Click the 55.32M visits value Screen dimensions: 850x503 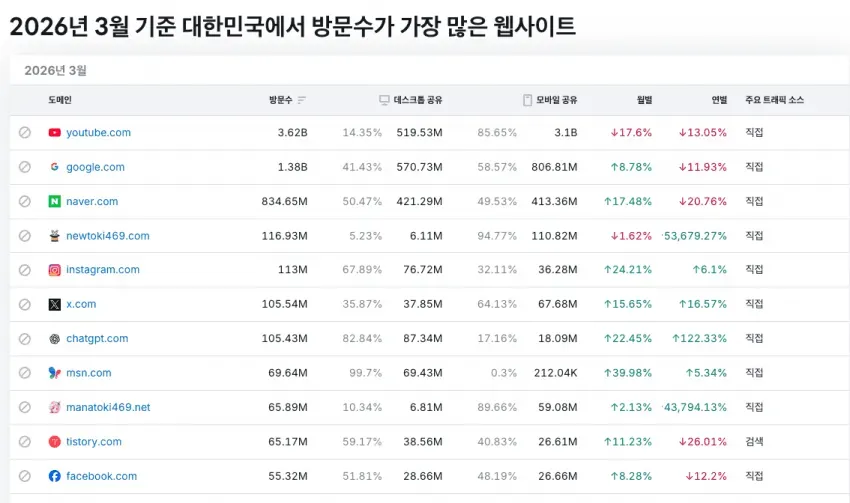pyautogui.click(x=288, y=476)
